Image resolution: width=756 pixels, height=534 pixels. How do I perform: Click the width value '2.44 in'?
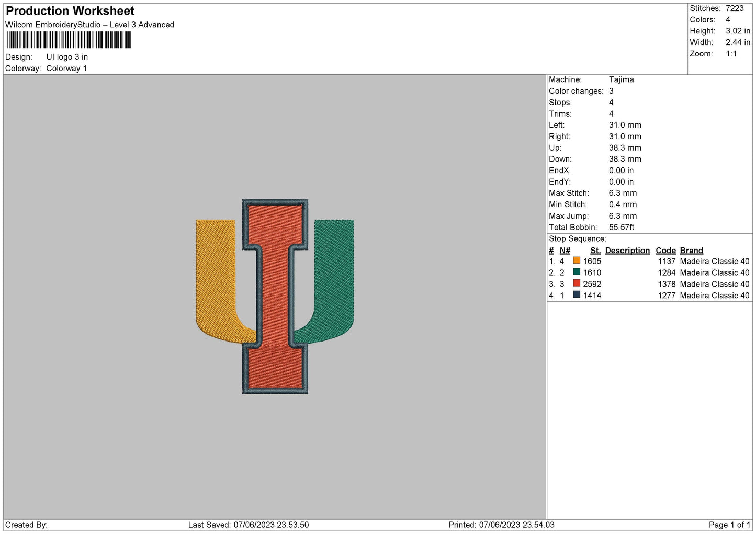point(738,42)
